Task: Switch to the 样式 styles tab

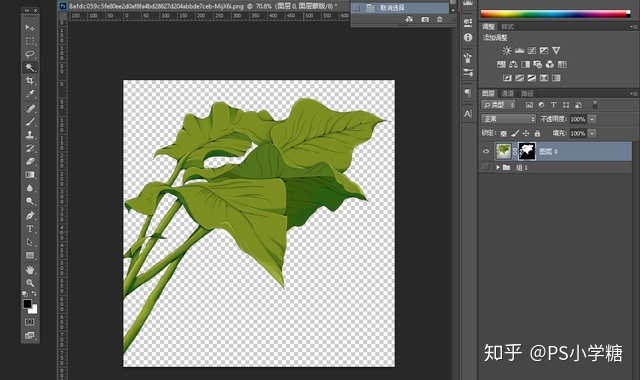Action: click(x=507, y=27)
